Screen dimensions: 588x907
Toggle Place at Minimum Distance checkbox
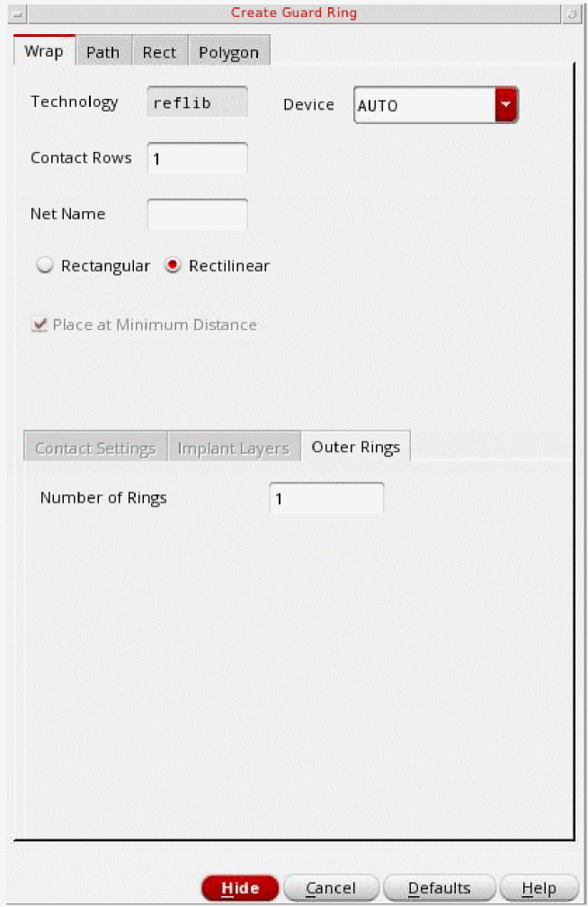[40, 325]
